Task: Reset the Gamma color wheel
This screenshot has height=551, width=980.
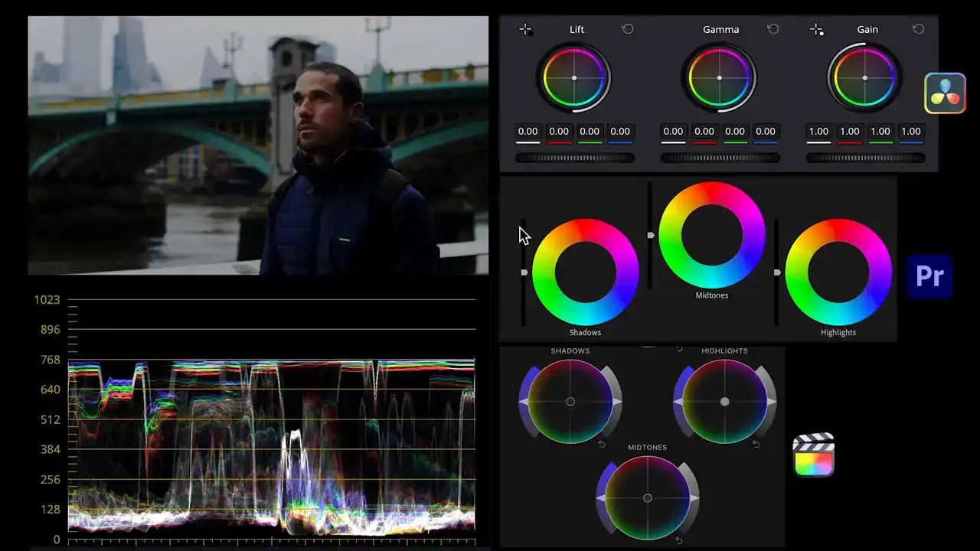Action: [x=773, y=29]
